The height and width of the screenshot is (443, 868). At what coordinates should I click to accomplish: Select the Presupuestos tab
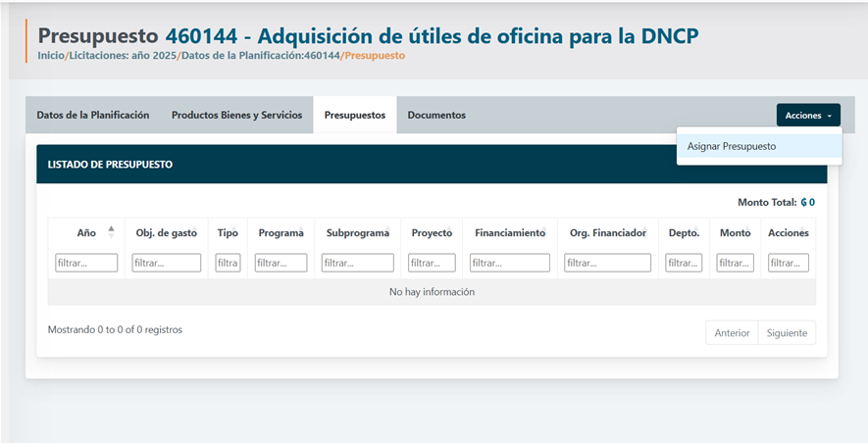(354, 115)
